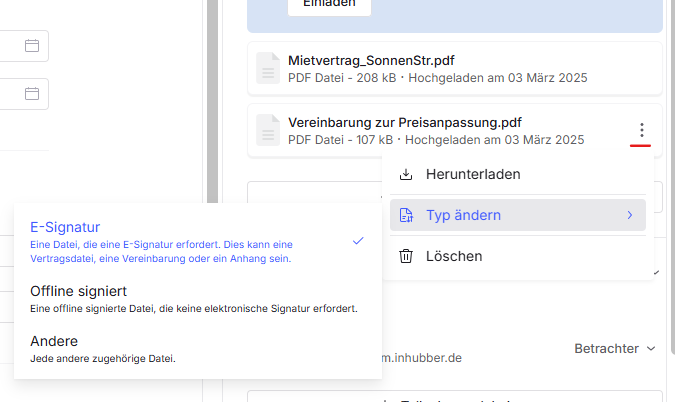Choose Herunterladen from the context menu
The height and width of the screenshot is (402, 675).
474,174
